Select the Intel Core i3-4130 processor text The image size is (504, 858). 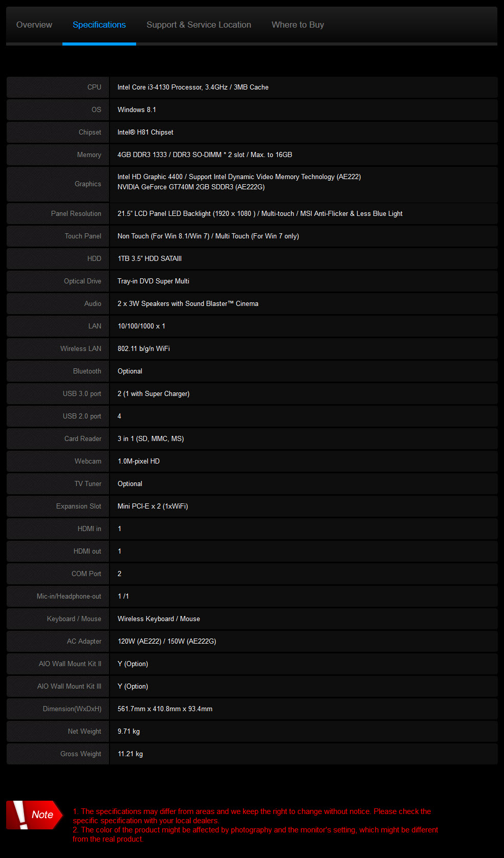coord(192,87)
